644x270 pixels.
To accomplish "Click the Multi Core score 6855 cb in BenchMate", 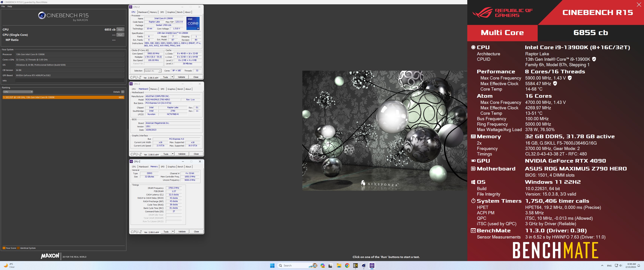I will (x=590, y=33).
